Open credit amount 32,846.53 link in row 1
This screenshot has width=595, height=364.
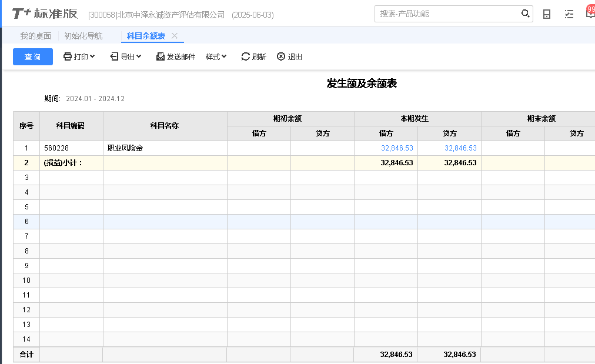point(460,148)
